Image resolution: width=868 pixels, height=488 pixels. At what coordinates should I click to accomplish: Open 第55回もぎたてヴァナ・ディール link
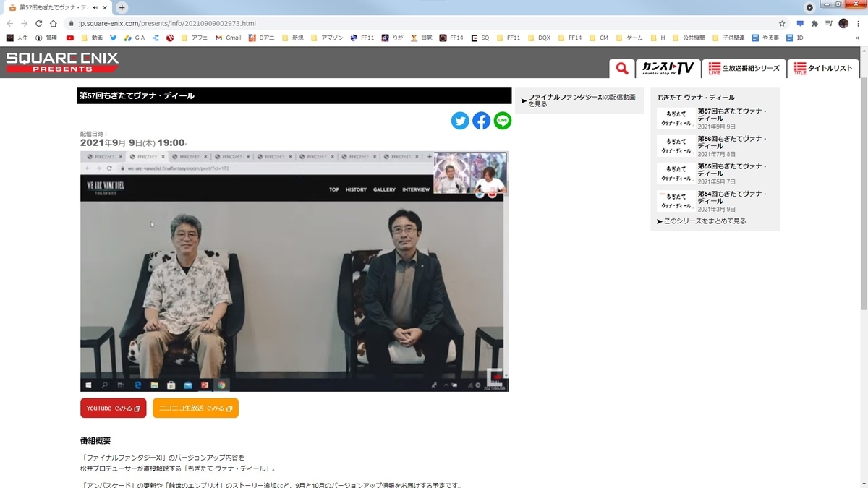pyautogui.click(x=732, y=170)
